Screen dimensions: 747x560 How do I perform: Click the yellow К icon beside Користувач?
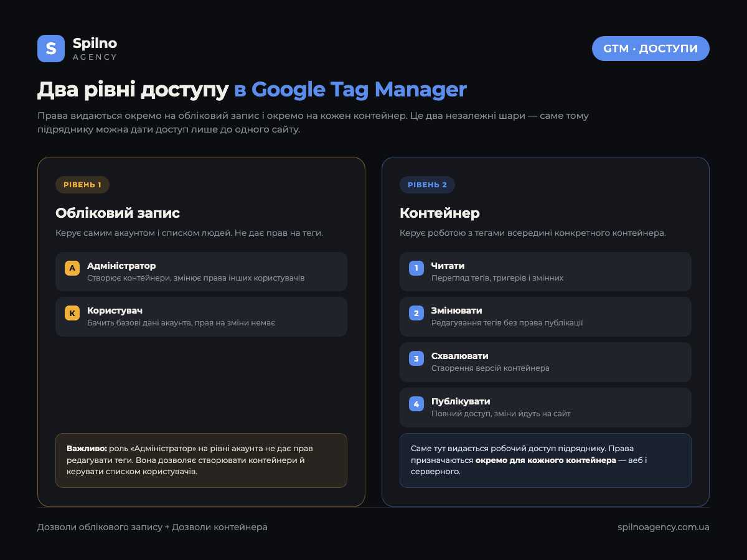click(x=72, y=313)
